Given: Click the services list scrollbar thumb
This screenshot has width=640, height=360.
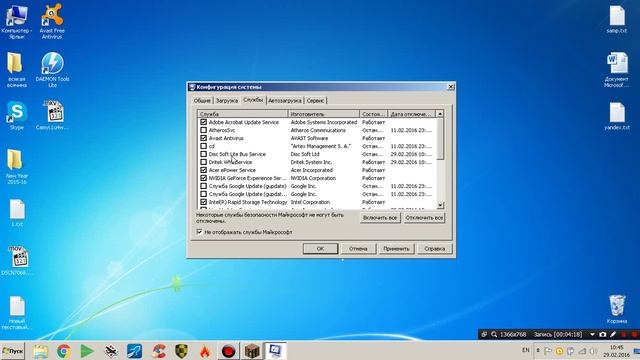Looking at the screenshot, I should click(x=440, y=139).
